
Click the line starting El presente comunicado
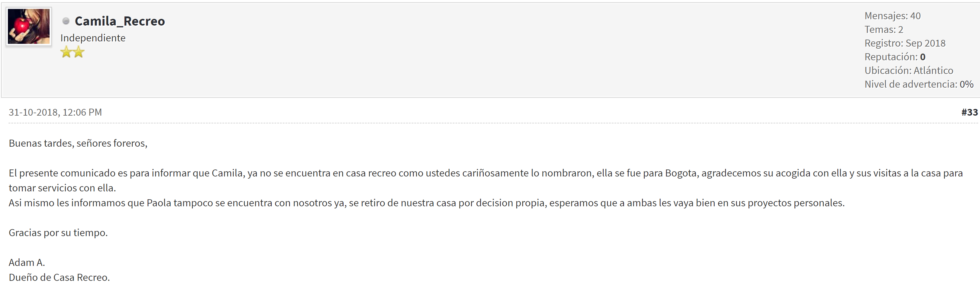click(485, 173)
